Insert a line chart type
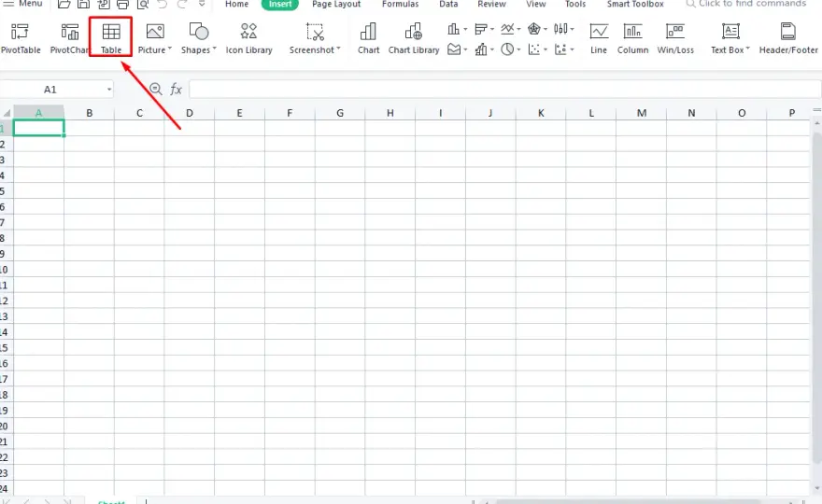This screenshot has height=504, width=822. (x=507, y=29)
